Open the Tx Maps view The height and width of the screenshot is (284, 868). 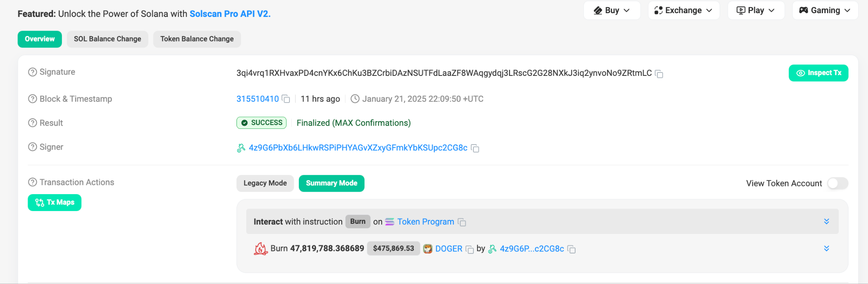(x=55, y=203)
